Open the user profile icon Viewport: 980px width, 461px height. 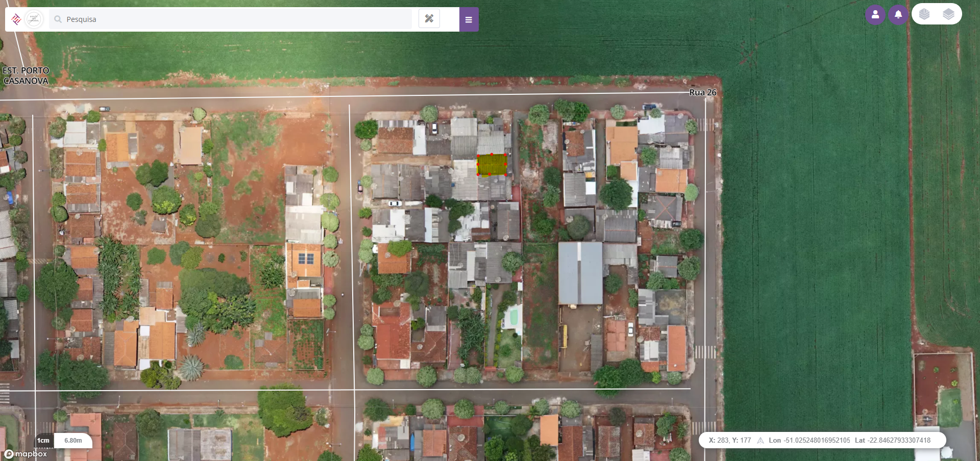[x=875, y=15]
